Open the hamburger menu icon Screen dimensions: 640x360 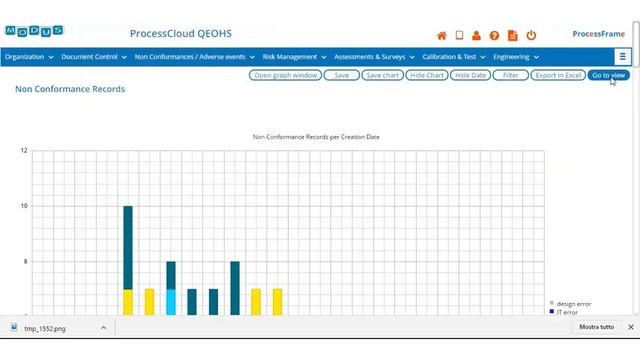(622, 57)
